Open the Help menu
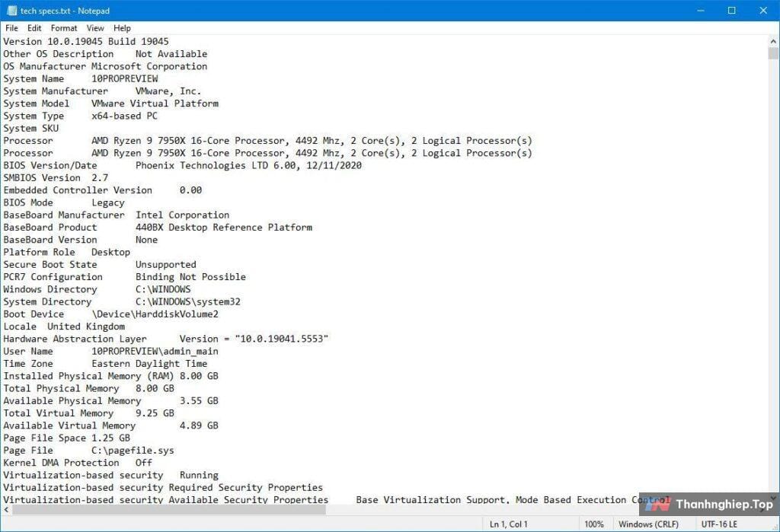The width and height of the screenshot is (780, 532). pyautogui.click(x=122, y=28)
